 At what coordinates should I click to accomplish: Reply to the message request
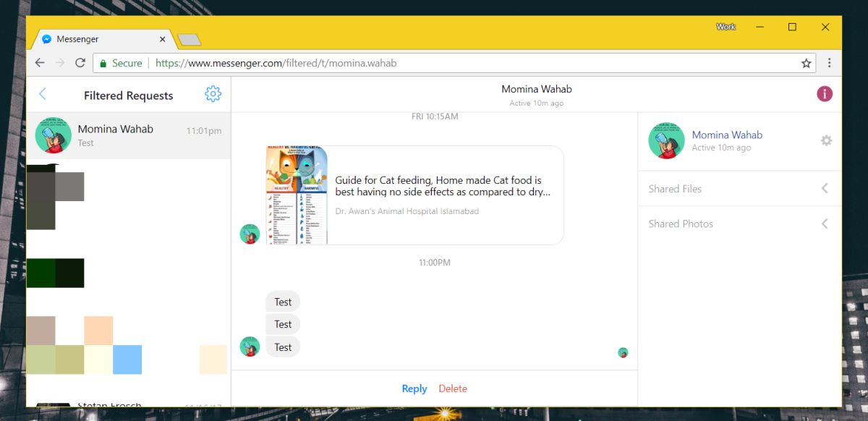pyautogui.click(x=414, y=388)
